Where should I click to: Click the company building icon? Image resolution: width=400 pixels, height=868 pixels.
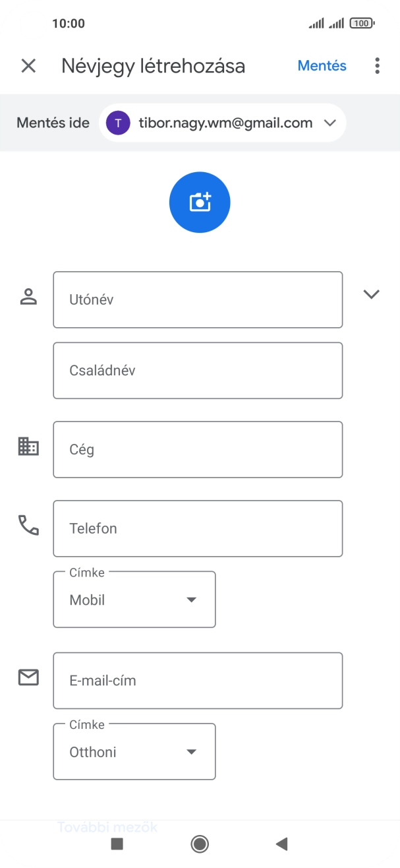pyautogui.click(x=28, y=446)
